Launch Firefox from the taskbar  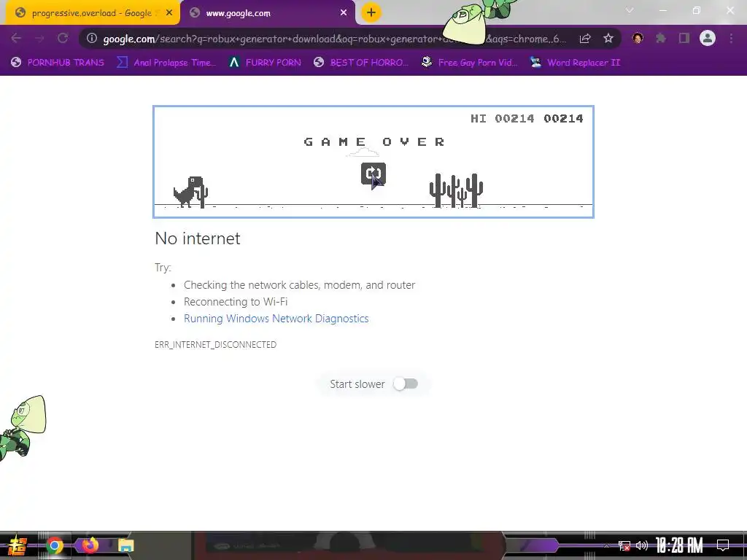coord(90,545)
